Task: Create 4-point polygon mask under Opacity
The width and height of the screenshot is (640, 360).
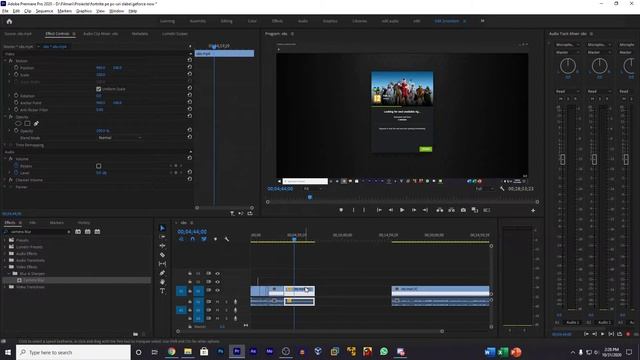Action: pyautogui.click(x=27, y=123)
